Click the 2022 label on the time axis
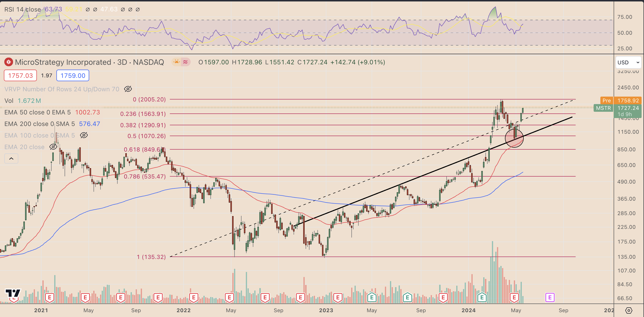644x317 pixels. point(183,310)
